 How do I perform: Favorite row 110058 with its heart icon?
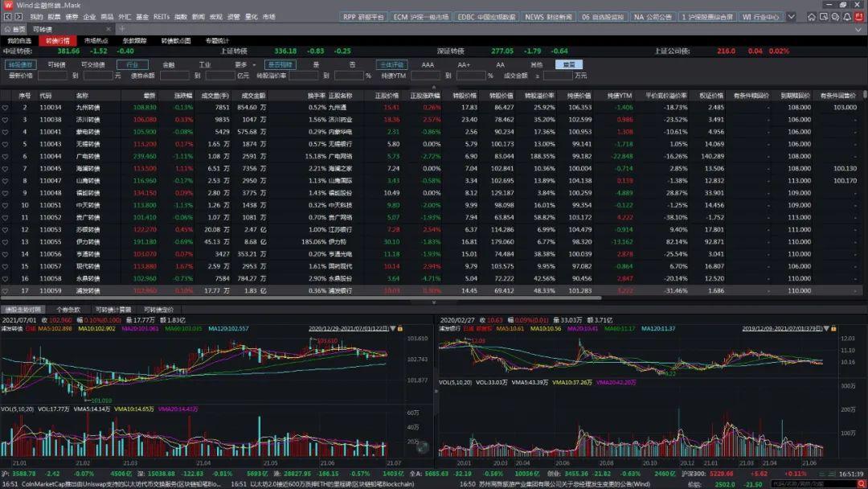5,278
